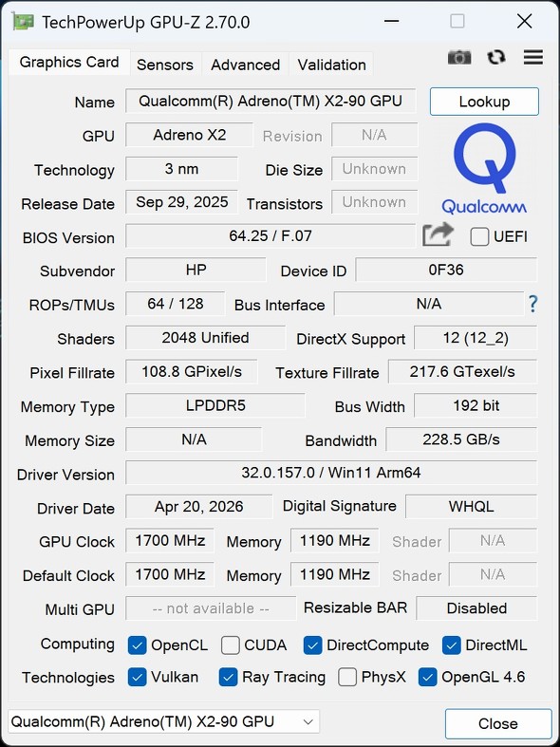The image size is (560, 747).
Task: Click the Device ID field 0F36
Action: point(446,270)
